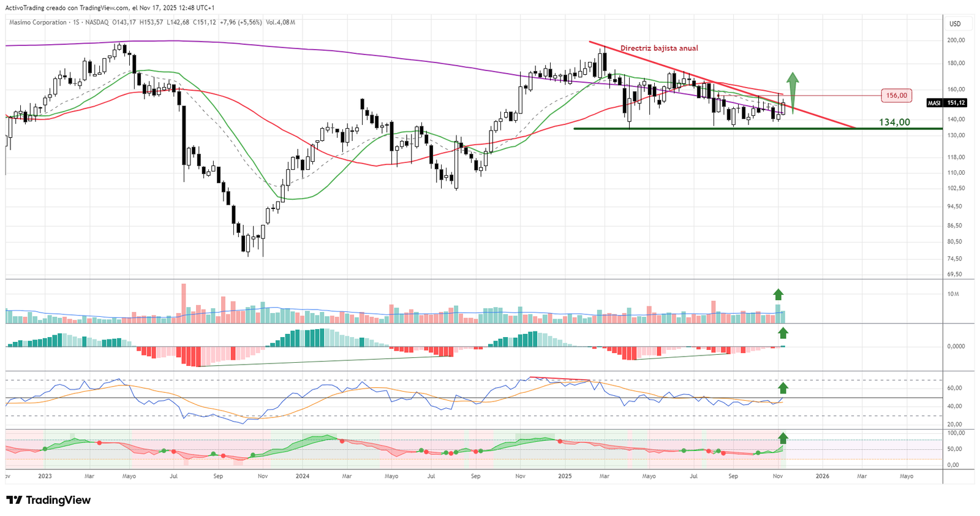Open the Masimo Corporation symbol title
Screen dimensions: 980x516
[37, 23]
